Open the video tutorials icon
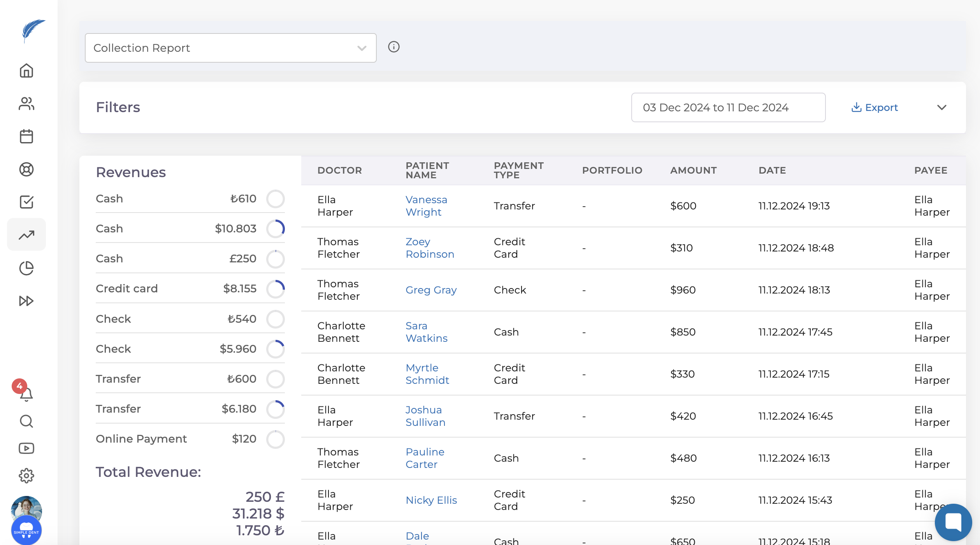The width and height of the screenshot is (980, 545). click(x=26, y=448)
